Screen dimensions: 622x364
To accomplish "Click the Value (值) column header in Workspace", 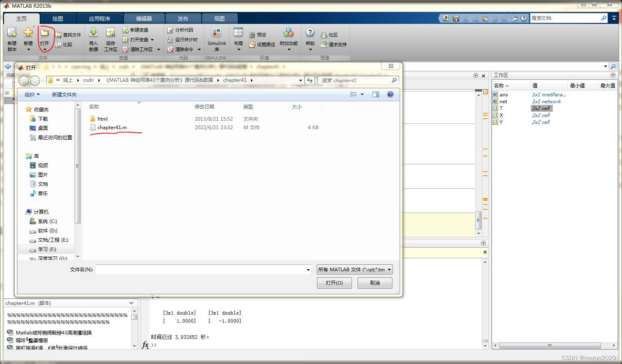I will click(548, 85).
